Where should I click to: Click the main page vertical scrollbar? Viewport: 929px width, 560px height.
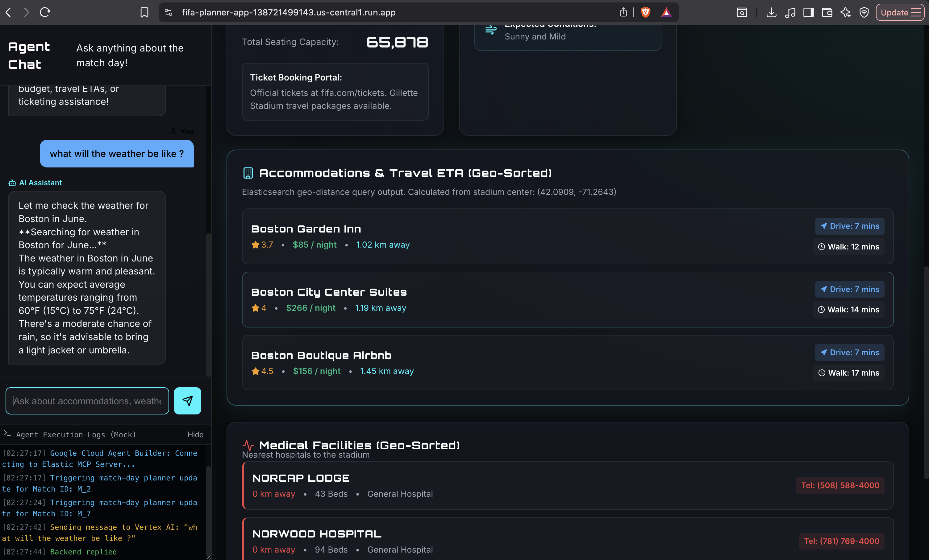(926, 373)
